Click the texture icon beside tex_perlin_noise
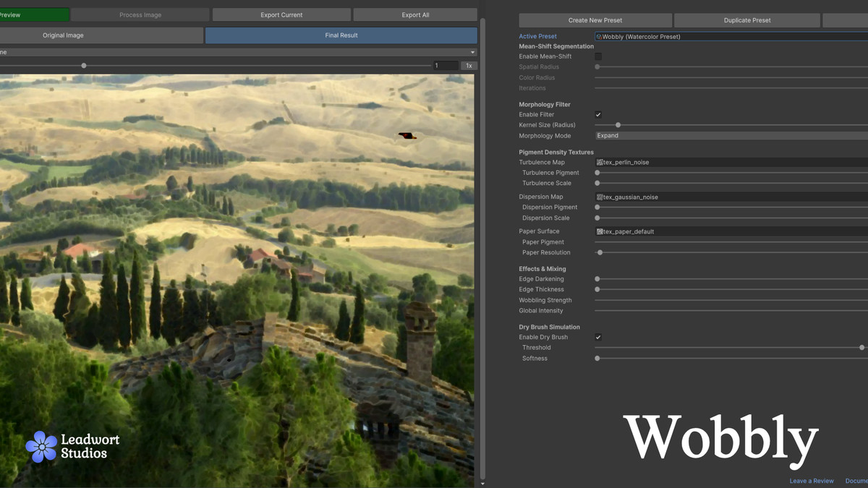 pos(600,163)
